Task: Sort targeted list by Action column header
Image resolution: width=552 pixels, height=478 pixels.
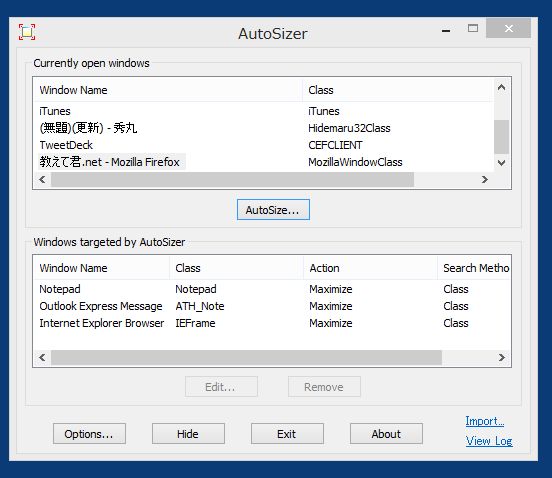Action: coord(370,268)
